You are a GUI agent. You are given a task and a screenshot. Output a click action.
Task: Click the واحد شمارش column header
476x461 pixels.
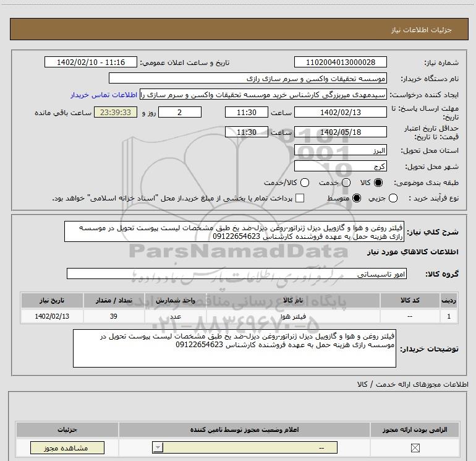point(176,300)
